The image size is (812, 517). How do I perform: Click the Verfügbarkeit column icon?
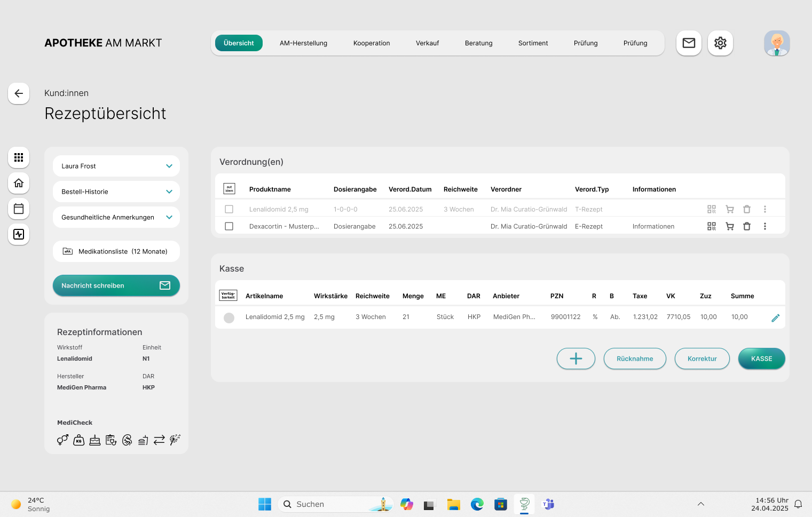tap(228, 296)
